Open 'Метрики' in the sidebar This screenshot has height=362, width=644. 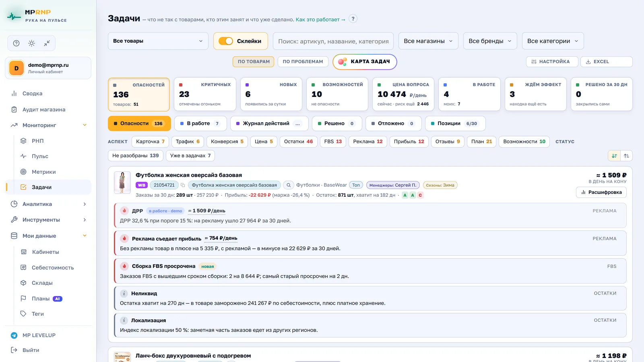pos(53,172)
